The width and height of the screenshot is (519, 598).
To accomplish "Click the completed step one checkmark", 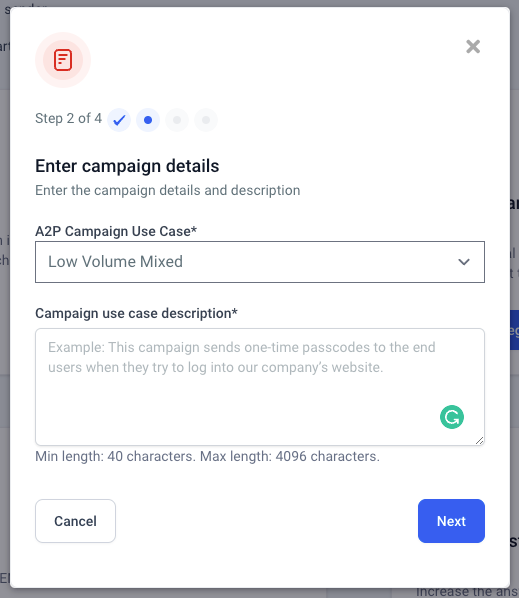I will point(119,120).
